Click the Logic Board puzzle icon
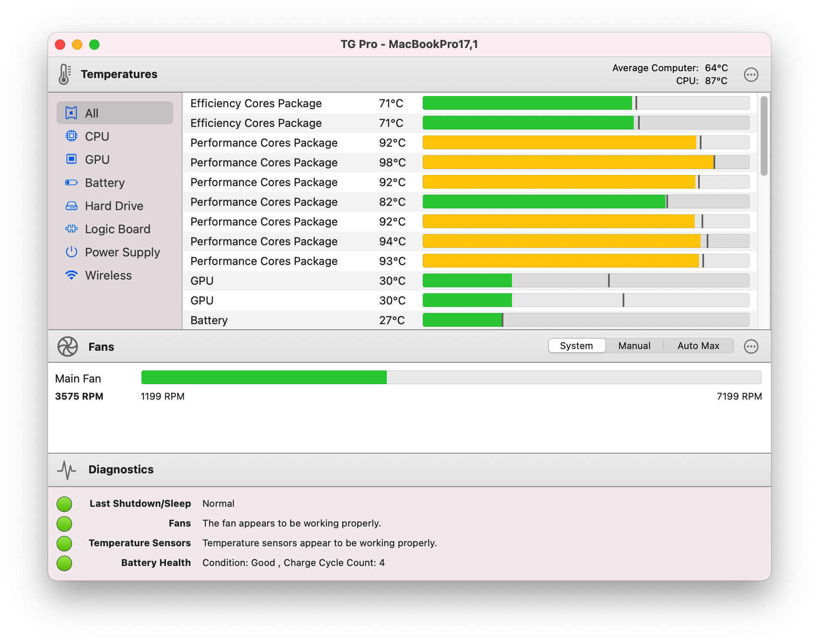This screenshot has height=644, width=819. point(71,229)
